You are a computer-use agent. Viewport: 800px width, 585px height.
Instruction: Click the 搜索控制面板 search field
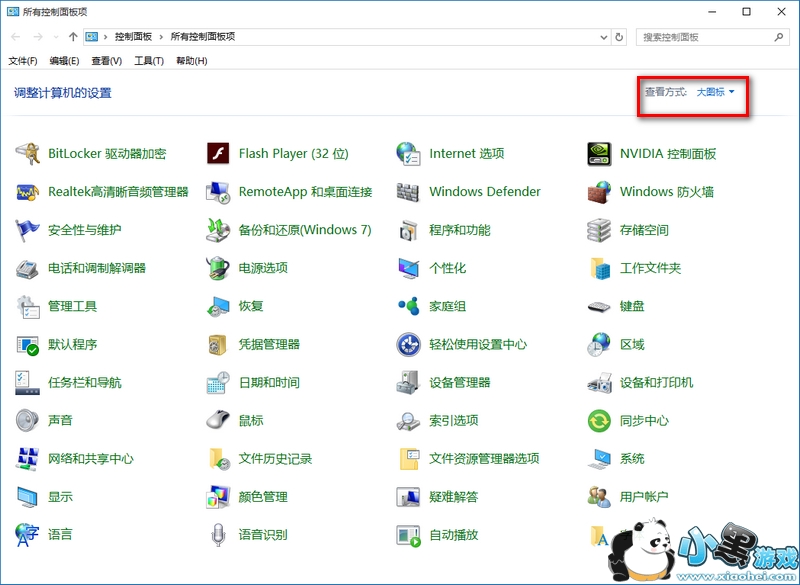click(x=711, y=37)
